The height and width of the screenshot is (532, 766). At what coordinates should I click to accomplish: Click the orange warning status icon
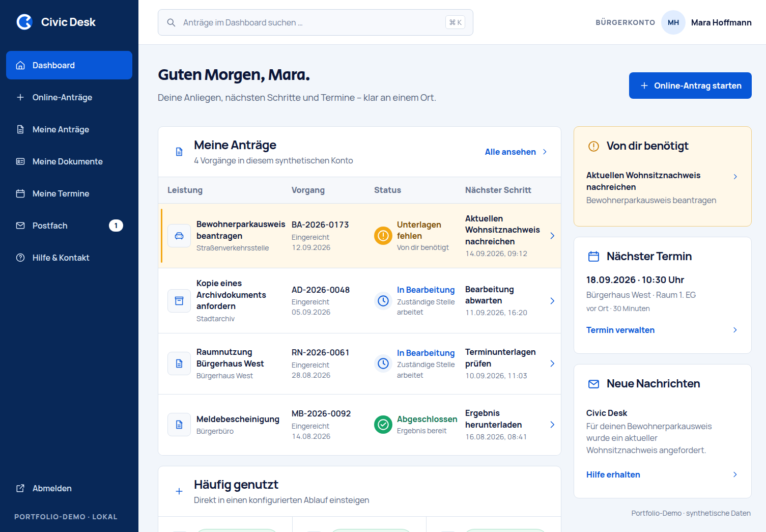[383, 236]
